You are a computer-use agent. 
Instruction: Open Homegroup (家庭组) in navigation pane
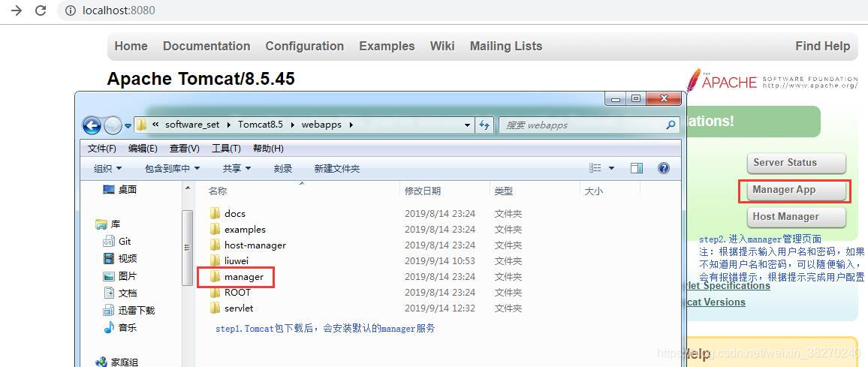coord(117,362)
